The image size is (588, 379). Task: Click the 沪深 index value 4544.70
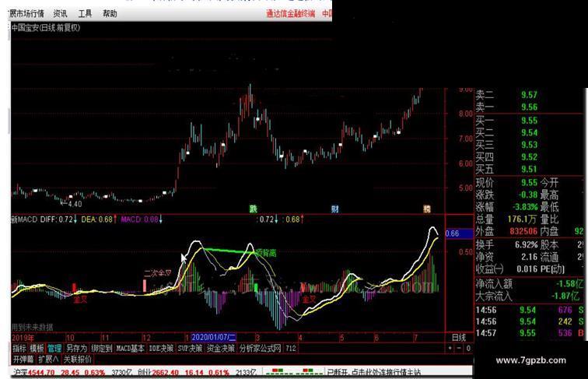tap(41, 373)
